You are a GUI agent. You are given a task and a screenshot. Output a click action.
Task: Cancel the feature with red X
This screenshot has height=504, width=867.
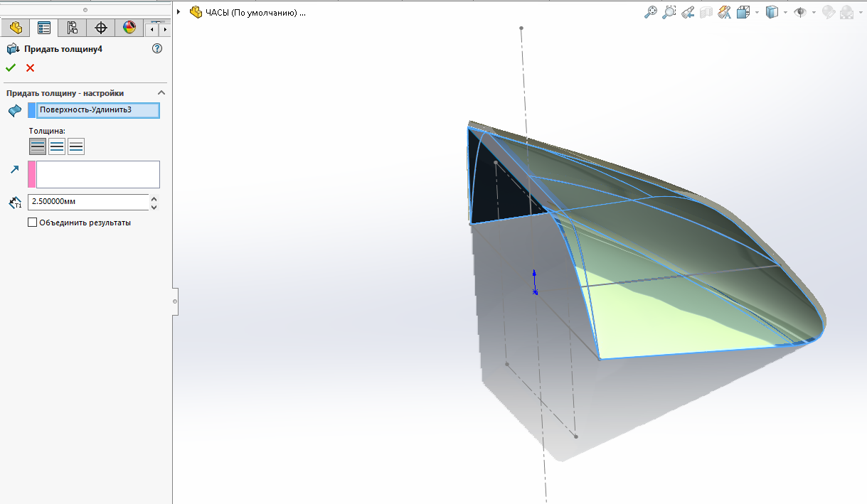(30, 68)
